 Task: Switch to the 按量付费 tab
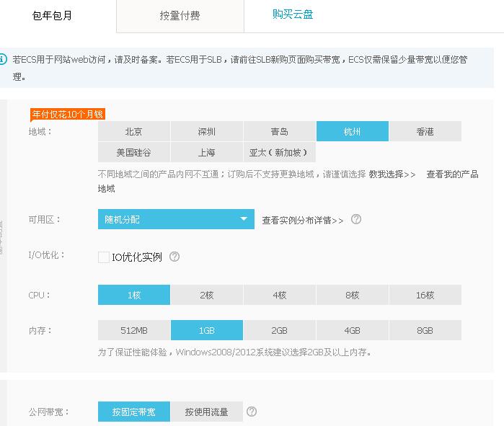click(x=180, y=15)
